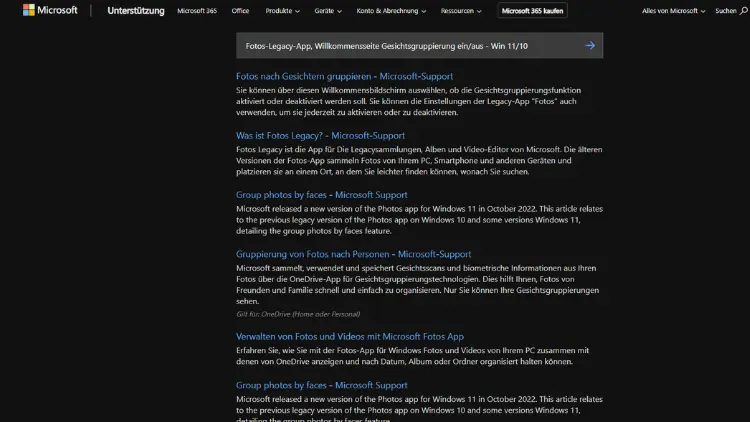
Task: Click snippet starting 'Sie können über diesen Willkommensbildschirm'
Action: [x=408, y=101]
